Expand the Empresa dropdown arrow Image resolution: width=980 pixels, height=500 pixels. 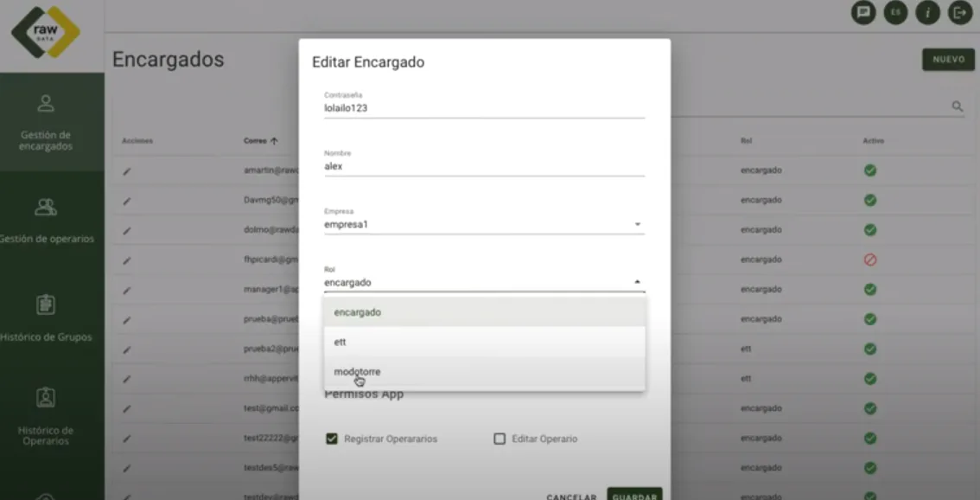[638, 224]
